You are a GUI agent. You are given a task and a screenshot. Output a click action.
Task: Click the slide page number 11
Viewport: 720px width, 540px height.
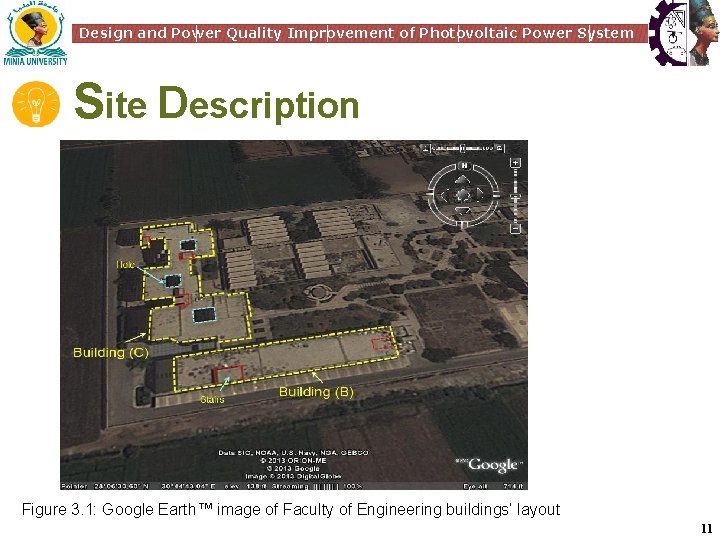[x=707, y=529]
